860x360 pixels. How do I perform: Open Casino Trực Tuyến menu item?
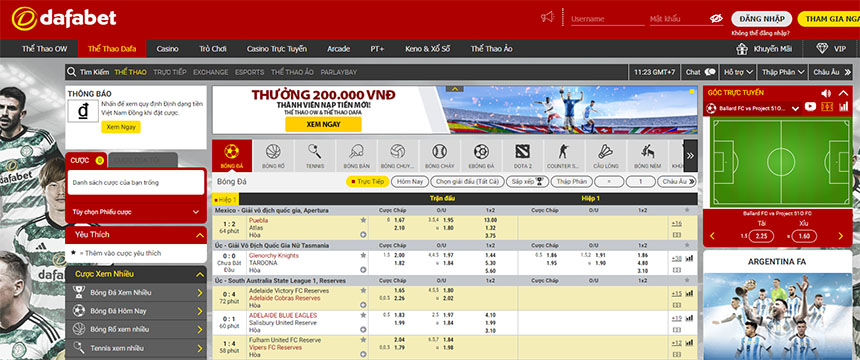click(277, 49)
